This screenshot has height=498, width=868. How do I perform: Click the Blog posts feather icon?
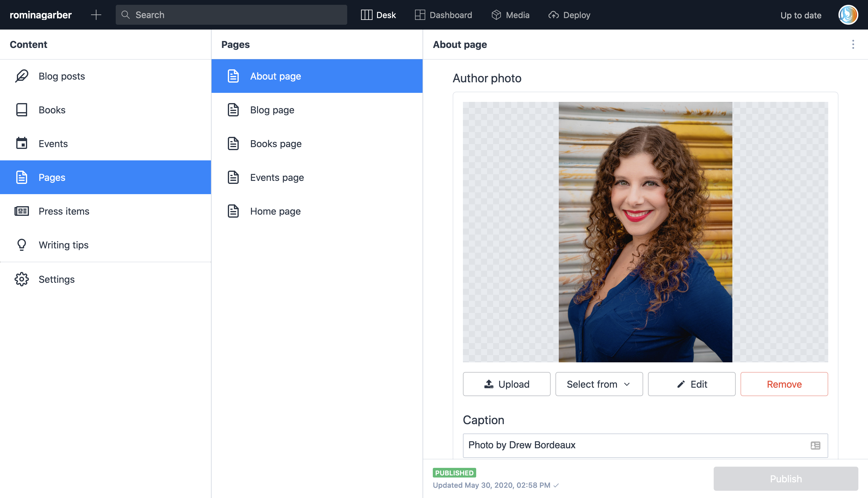[21, 76]
